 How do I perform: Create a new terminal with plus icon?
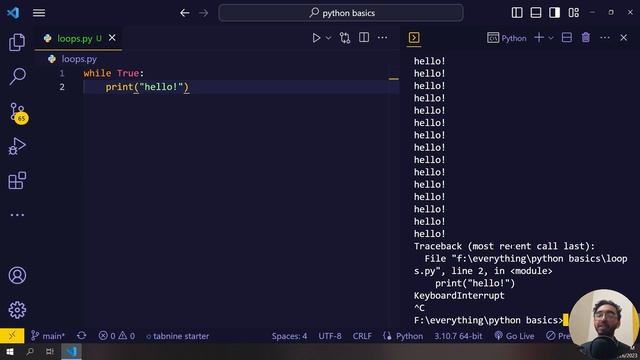tap(539, 38)
